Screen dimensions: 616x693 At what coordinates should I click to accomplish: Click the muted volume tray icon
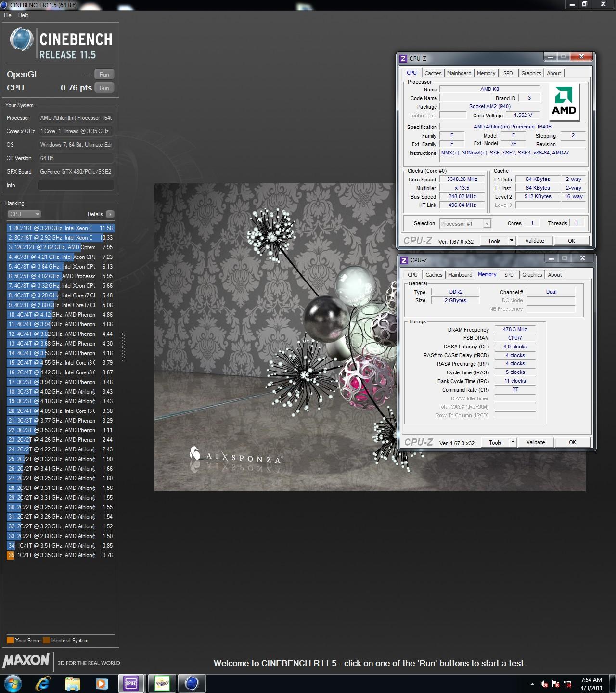click(x=544, y=684)
